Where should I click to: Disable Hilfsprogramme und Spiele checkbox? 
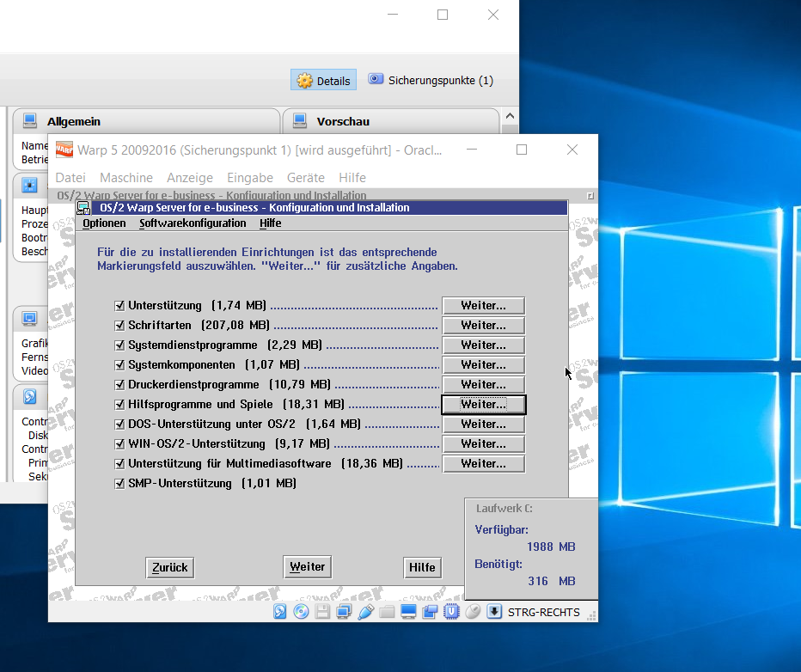coord(119,405)
